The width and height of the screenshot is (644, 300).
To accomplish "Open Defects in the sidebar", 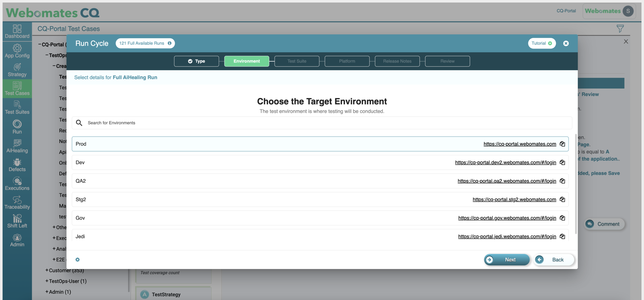I will 17,164.
